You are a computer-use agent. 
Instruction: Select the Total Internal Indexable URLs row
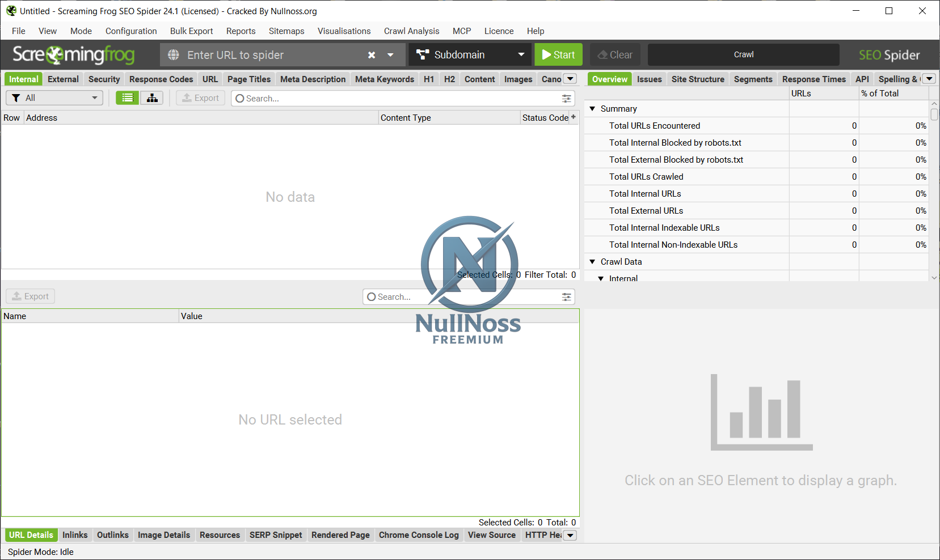coord(756,228)
